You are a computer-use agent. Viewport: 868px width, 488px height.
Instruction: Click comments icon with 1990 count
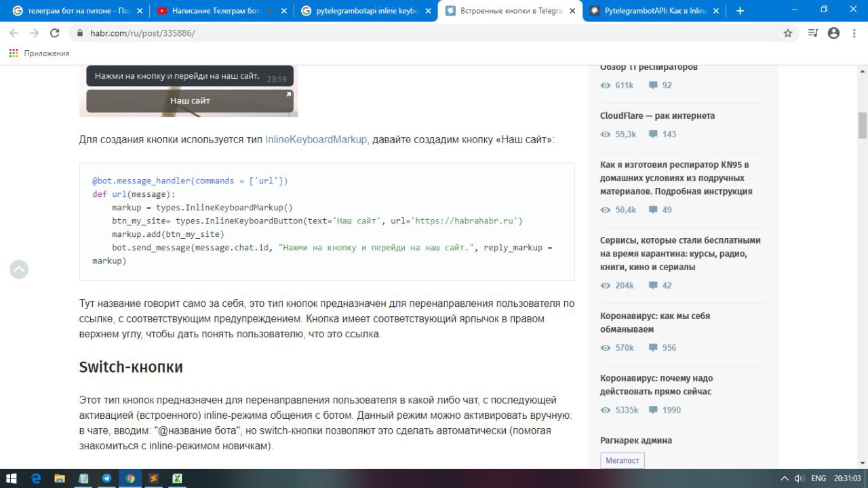(x=653, y=411)
